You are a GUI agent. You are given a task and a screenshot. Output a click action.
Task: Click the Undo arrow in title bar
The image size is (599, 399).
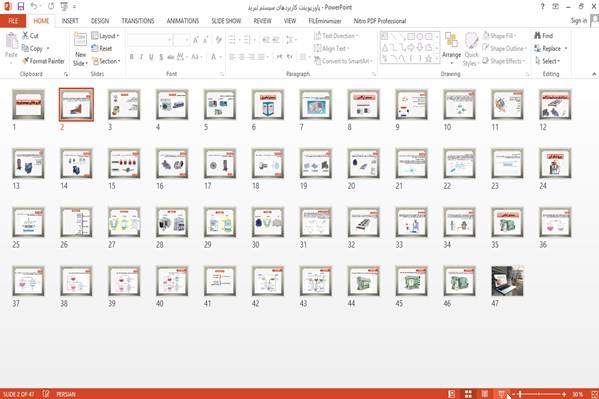coord(34,6)
